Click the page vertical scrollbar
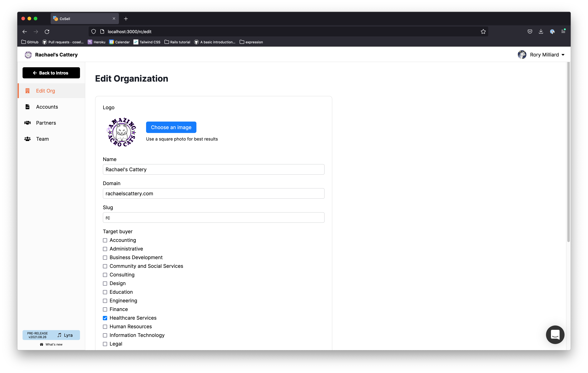The image size is (588, 373). [x=568, y=152]
